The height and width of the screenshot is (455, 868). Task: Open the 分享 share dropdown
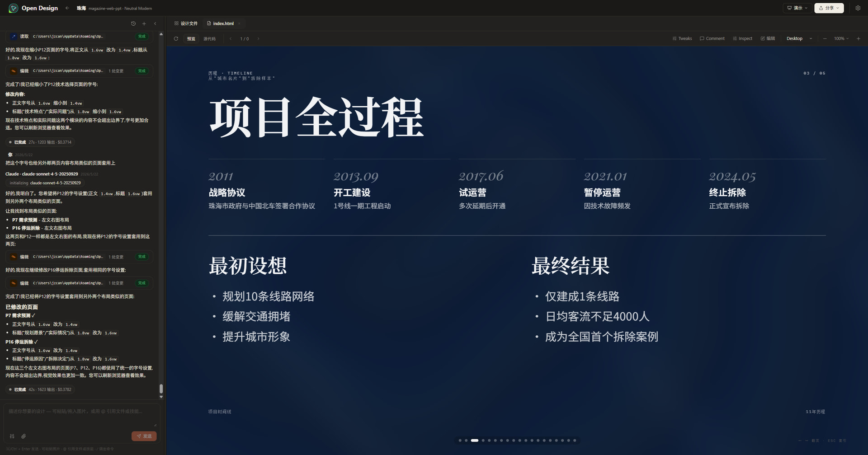point(829,8)
